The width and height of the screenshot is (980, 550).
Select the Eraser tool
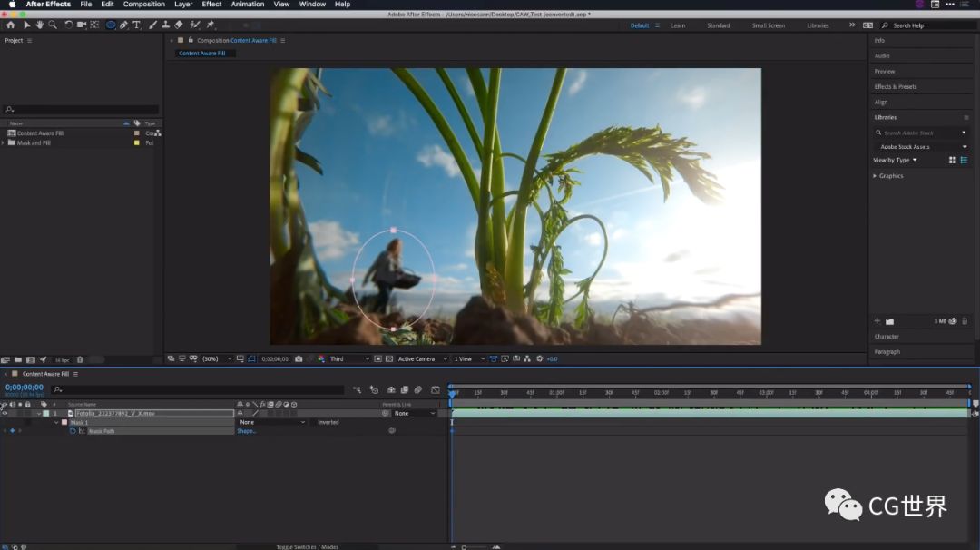click(x=179, y=25)
